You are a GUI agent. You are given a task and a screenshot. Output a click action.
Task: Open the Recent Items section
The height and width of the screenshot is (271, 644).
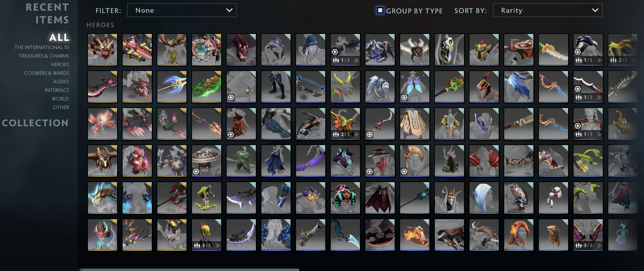tap(47, 14)
